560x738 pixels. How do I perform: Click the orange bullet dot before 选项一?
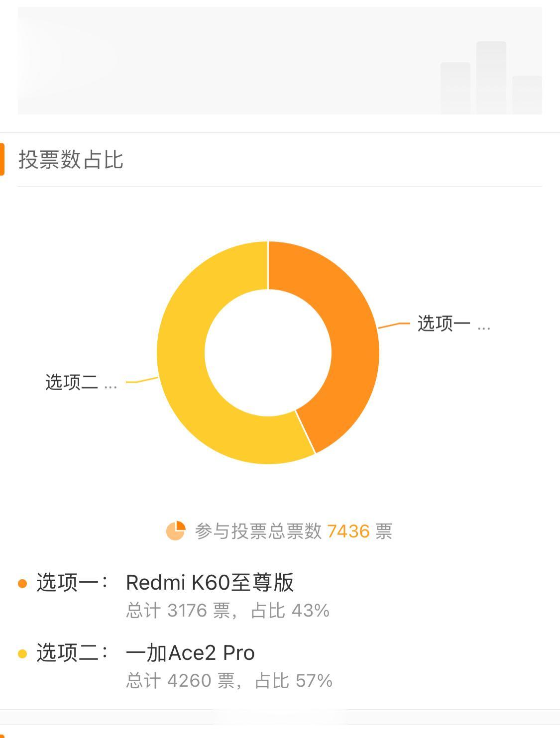tap(22, 583)
